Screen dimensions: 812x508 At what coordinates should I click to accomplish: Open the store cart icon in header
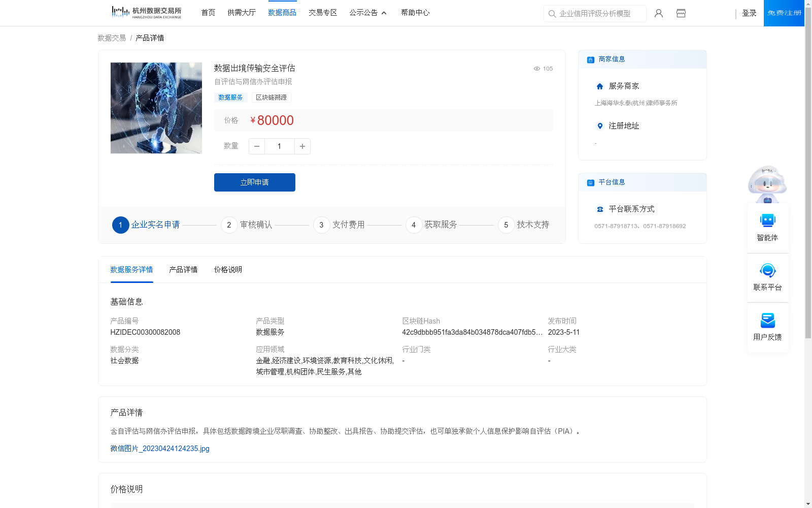pyautogui.click(x=681, y=13)
